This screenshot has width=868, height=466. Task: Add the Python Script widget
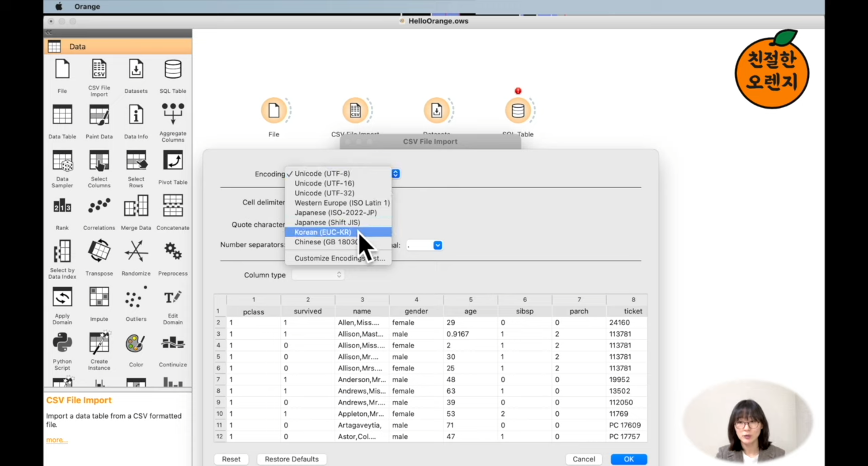pyautogui.click(x=62, y=352)
